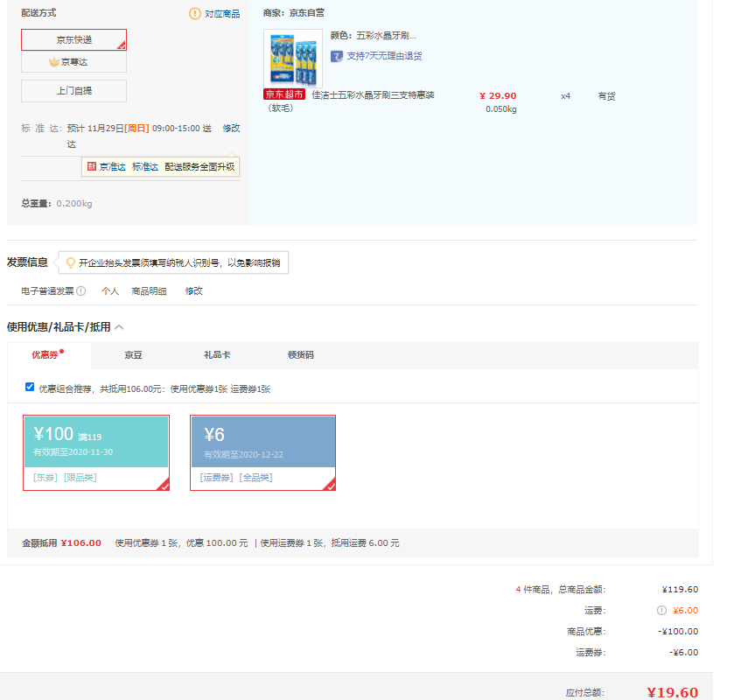
Task: Deselect the ¥6 shipping coupon card
Action: (x=263, y=452)
